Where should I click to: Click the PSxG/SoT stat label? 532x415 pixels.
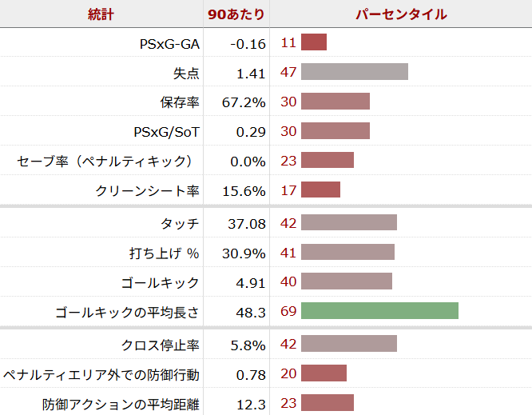point(167,132)
